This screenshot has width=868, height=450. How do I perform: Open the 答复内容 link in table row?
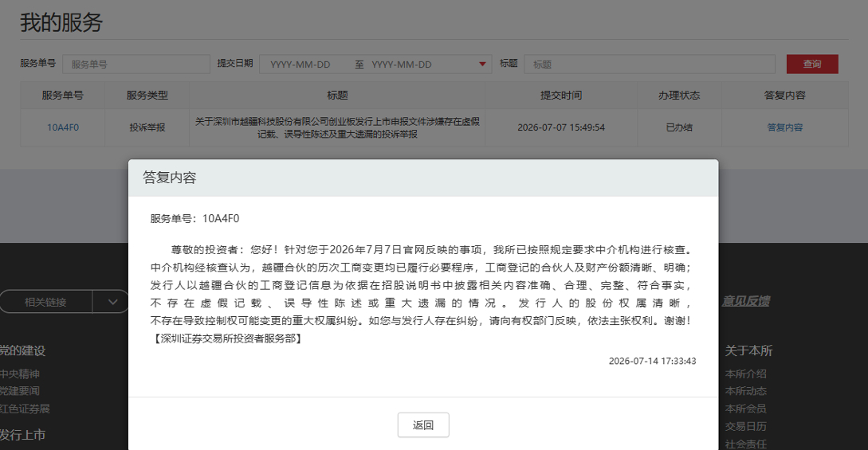(x=784, y=127)
